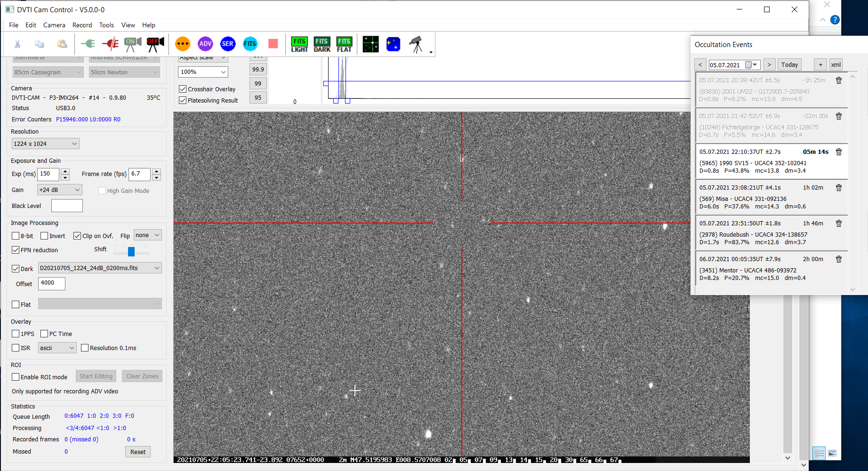Click the FITS FLAT capture icon
868x471 pixels.
(x=344, y=44)
